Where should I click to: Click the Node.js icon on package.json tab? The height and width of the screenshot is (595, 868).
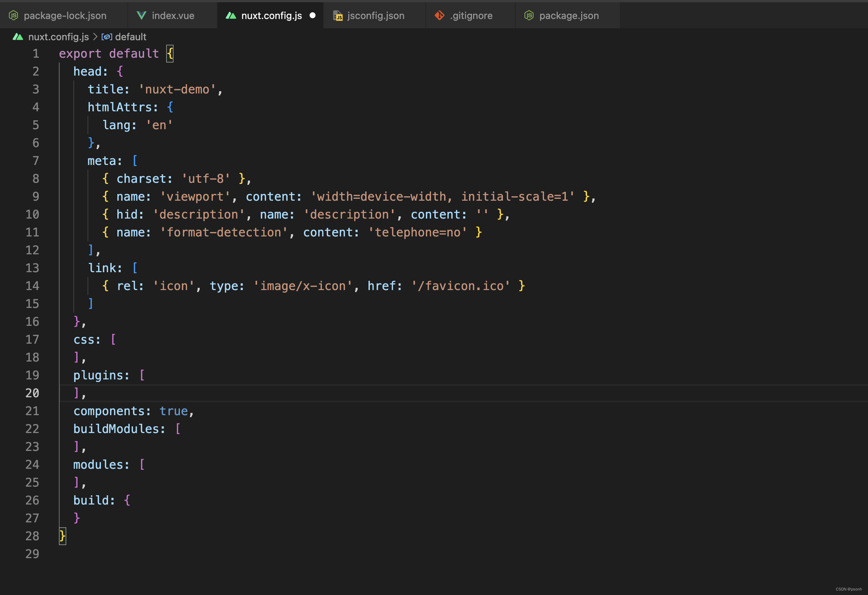click(x=529, y=15)
